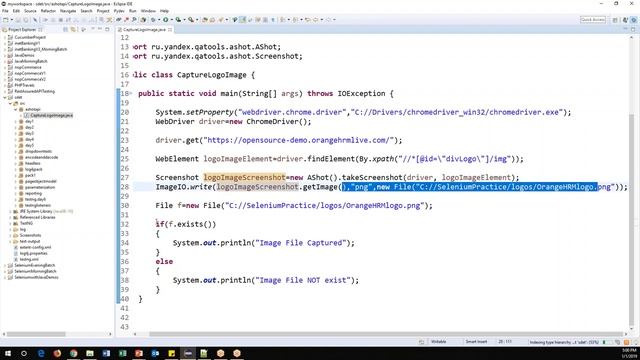This screenshot has width=640, height=360.
Task: Collapse the main method fold at line 18
Action: [x=131, y=93]
